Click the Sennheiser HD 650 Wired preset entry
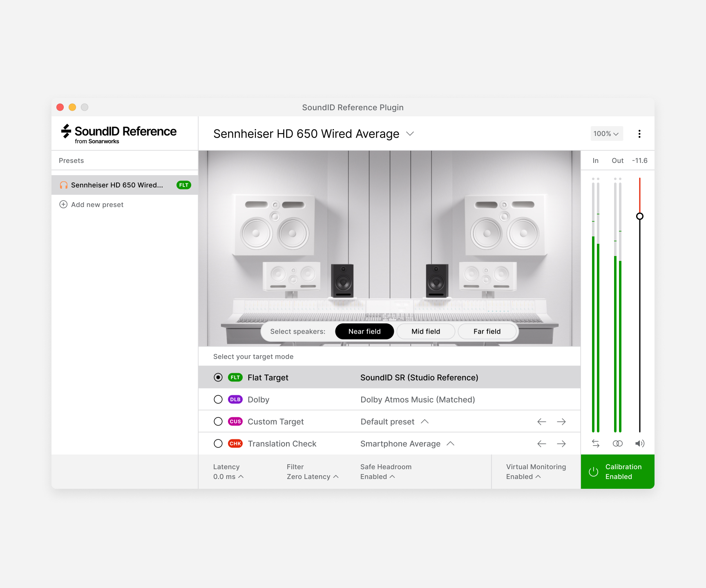This screenshot has width=706, height=588. (x=116, y=185)
